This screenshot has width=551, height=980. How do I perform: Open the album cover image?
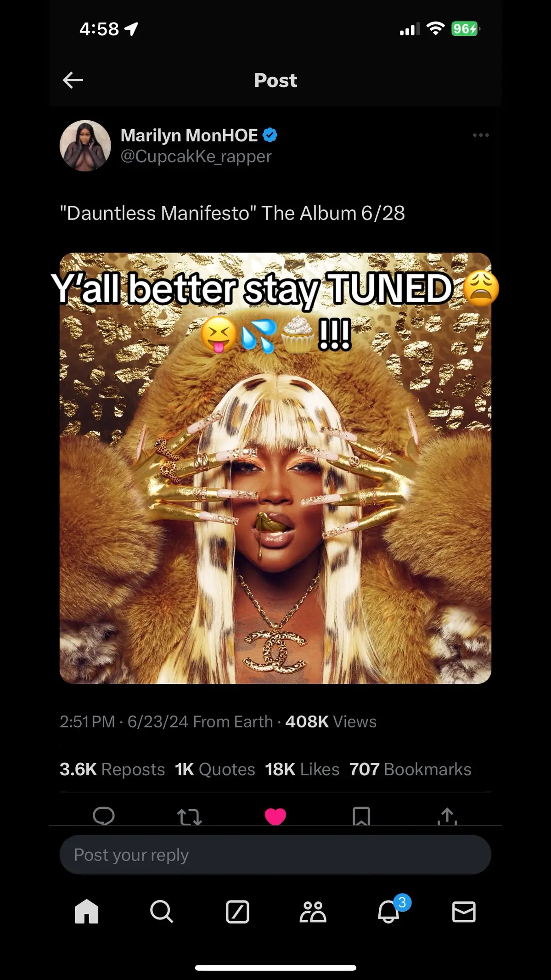click(x=275, y=468)
